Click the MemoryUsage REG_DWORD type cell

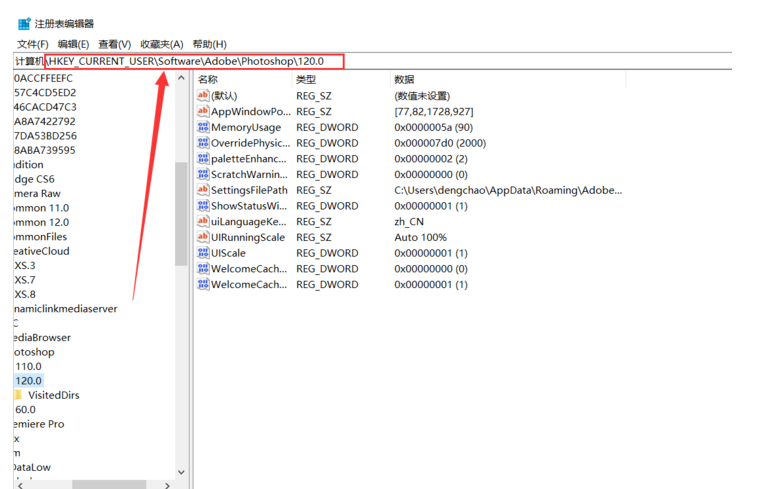click(327, 128)
